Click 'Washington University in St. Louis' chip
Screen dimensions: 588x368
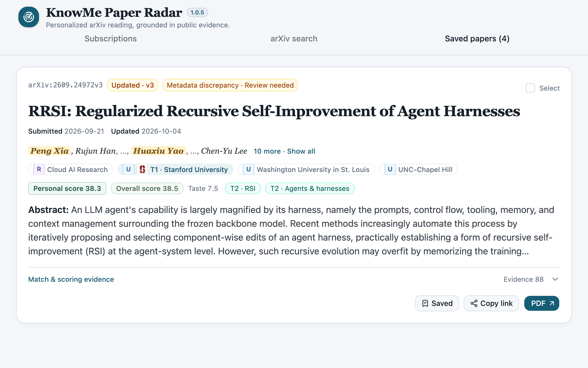(306, 170)
